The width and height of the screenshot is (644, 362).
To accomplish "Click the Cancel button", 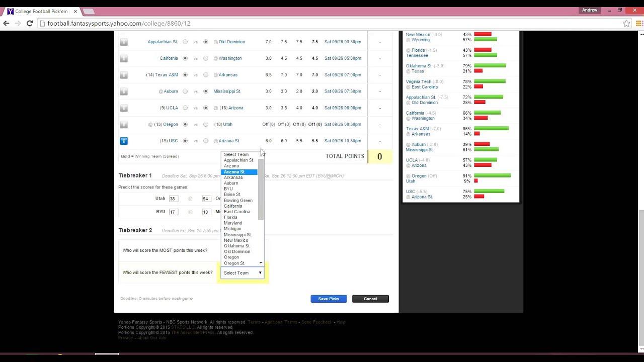I will [x=370, y=299].
